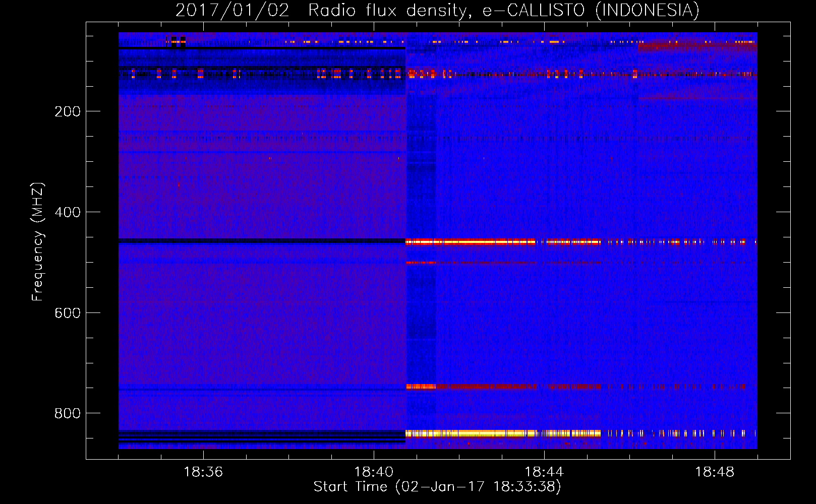Click the 200 frequency tick label
816x504 pixels.
tap(68, 111)
